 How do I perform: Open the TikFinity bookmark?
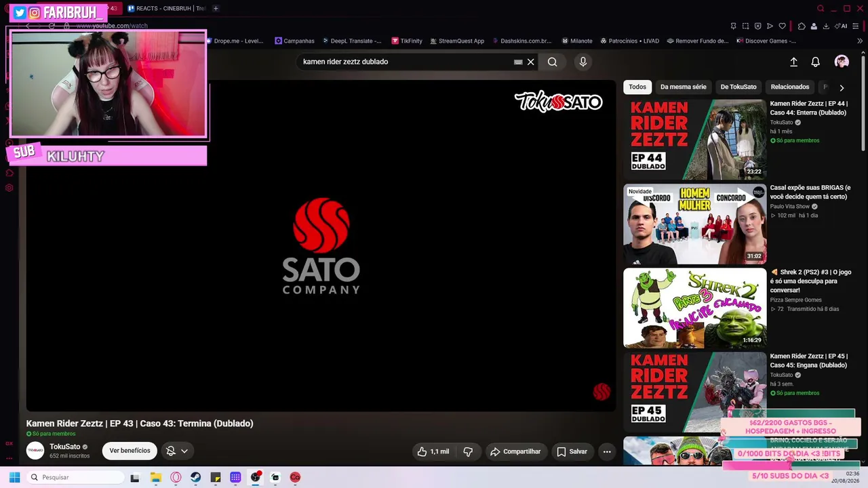click(x=407, y=41)
